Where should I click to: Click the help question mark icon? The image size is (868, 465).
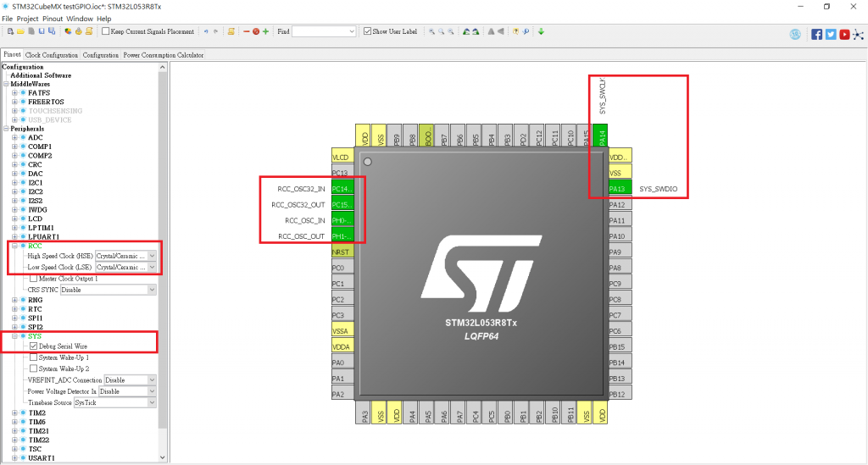(x=515, y=31)
